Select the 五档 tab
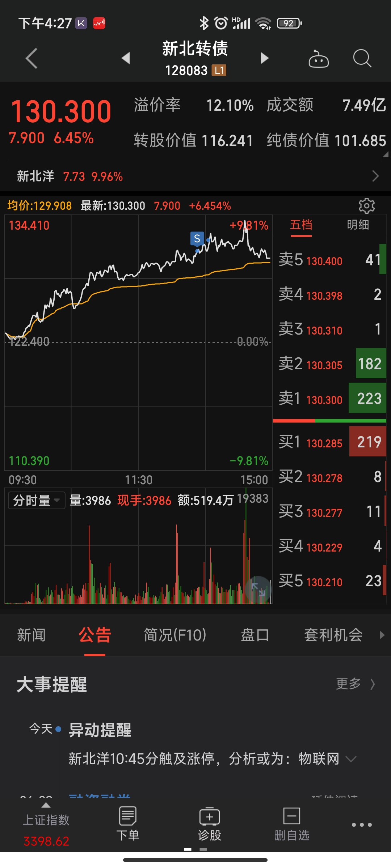 301,225
